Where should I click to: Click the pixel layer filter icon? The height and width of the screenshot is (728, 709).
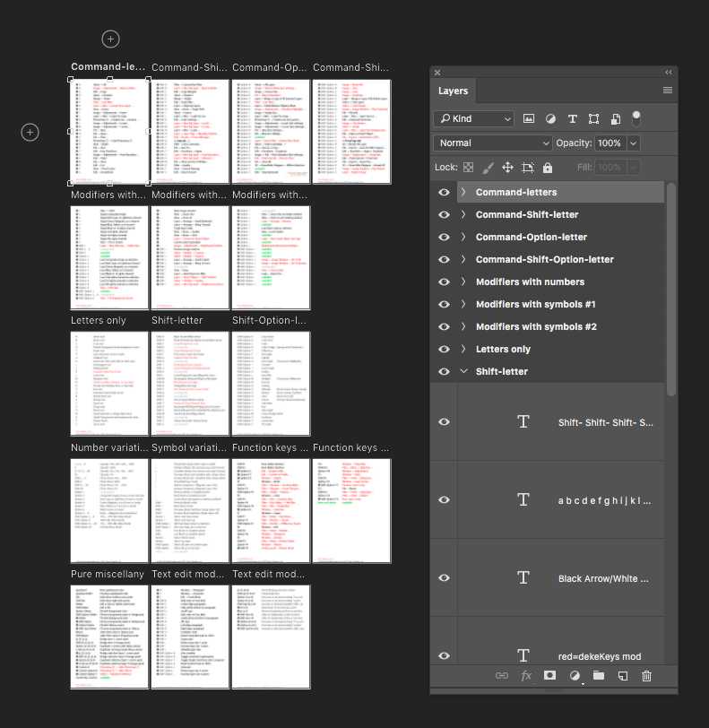(x=529, y=118)
